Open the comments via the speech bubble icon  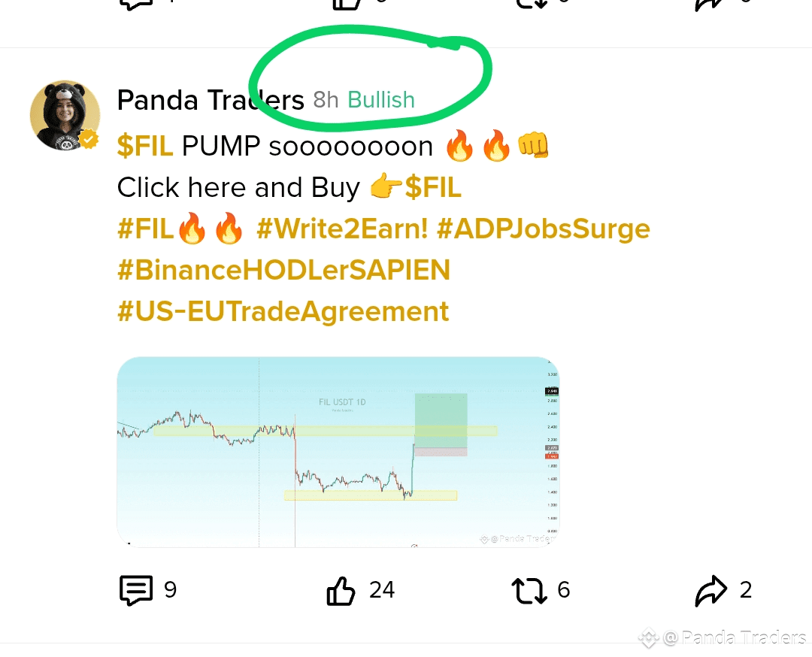coord(136,591)
